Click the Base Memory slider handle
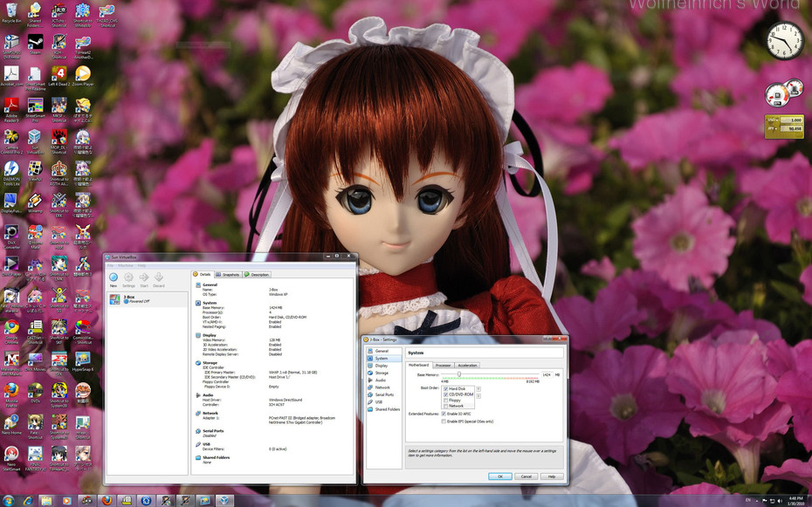Screen dimensions: 812x507 pos(459,374)
